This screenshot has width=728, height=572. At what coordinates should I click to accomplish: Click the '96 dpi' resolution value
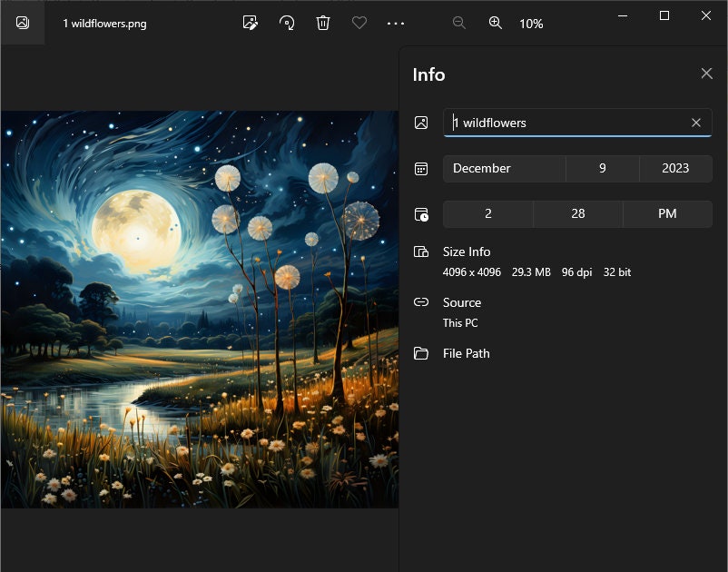click(x=576, y=272)
